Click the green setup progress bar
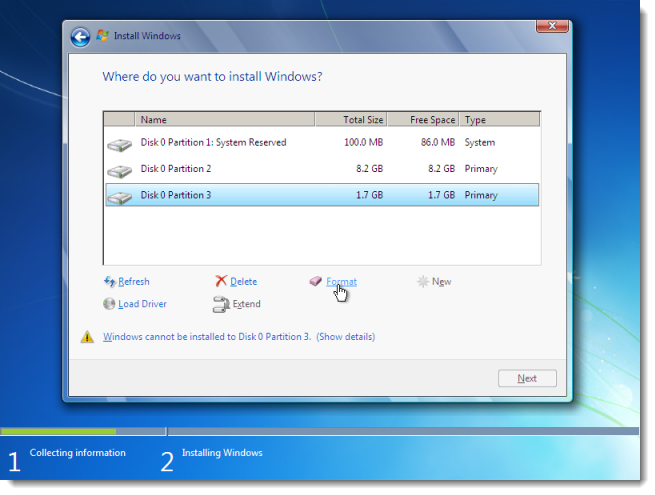 [58, 431]
